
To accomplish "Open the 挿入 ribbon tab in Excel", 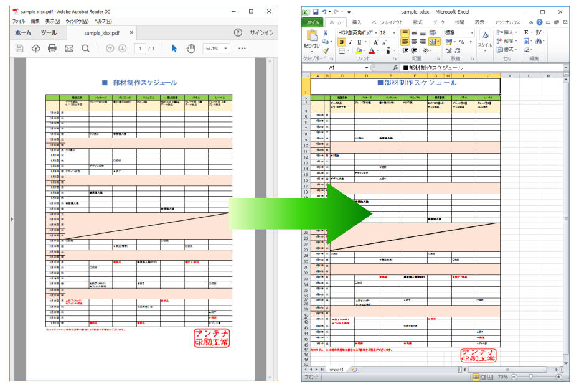I will [x=357, y=22].
